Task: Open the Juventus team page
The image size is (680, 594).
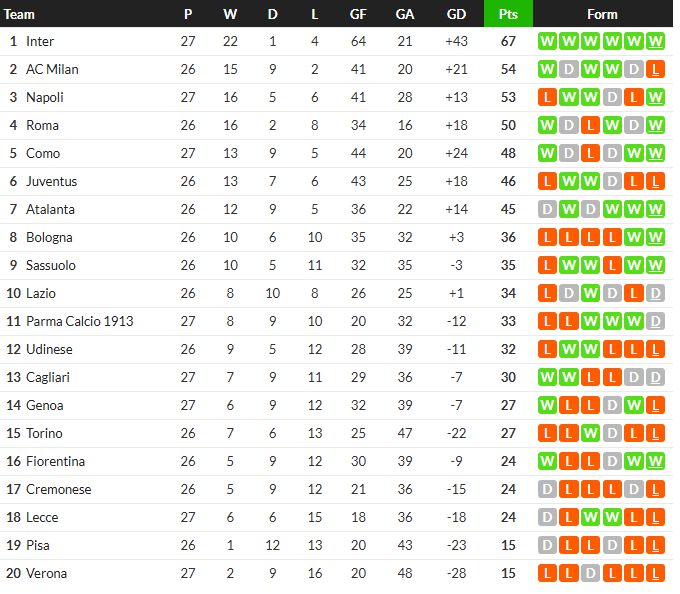Action: 51,181
